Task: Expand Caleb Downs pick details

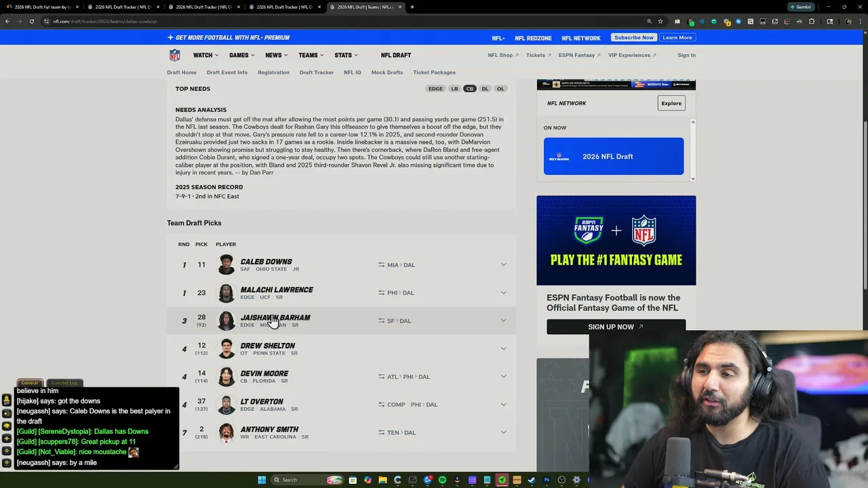Action: (503, 265)
